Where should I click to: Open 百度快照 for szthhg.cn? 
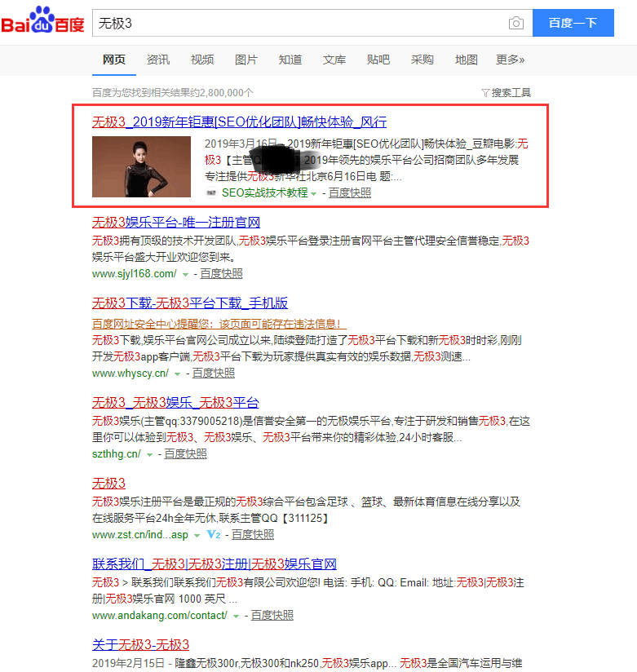(x=185, y=453)
